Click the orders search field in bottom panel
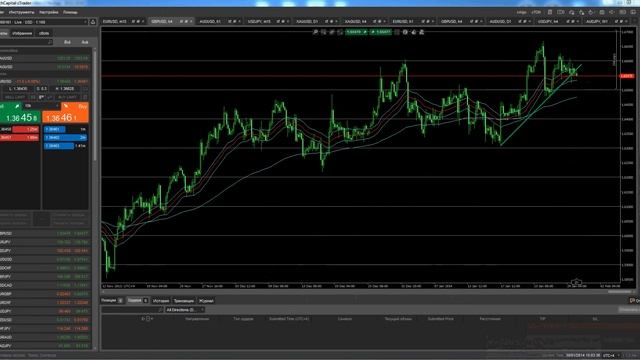 (132, 310)
